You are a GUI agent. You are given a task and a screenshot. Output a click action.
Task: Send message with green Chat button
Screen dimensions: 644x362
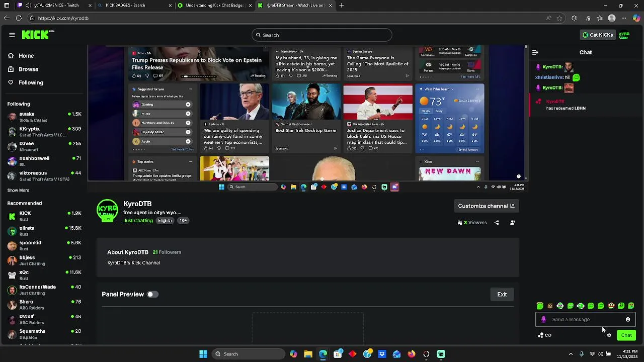coord(626,335)
